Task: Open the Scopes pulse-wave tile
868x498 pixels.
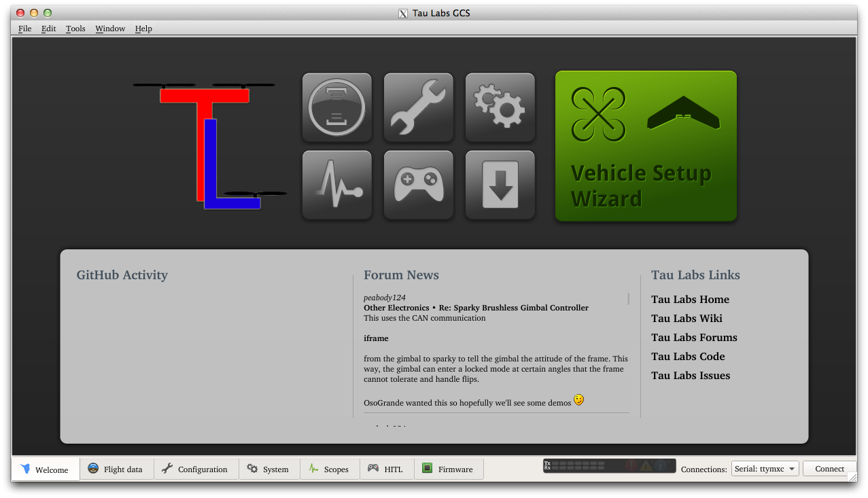Action: click(337, 185)
